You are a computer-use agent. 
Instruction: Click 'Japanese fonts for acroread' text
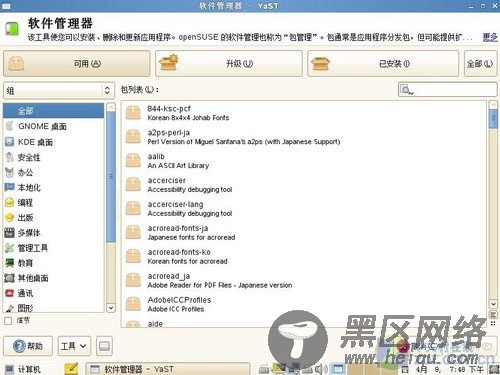click(x=191, y=237)
